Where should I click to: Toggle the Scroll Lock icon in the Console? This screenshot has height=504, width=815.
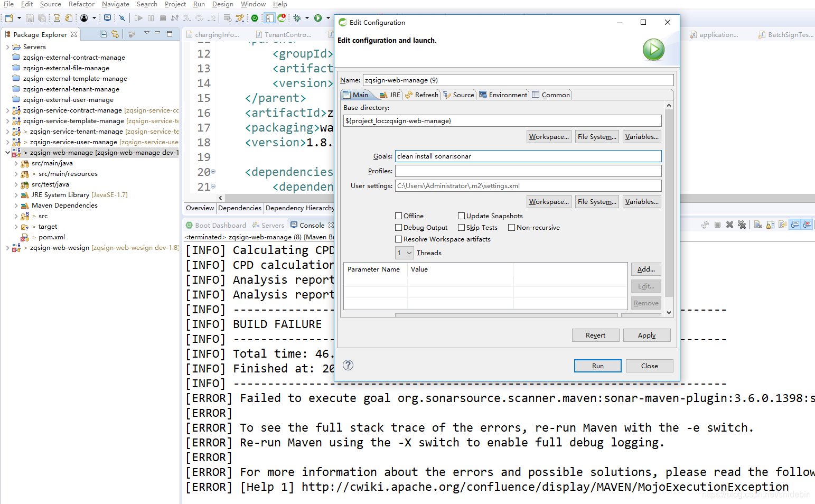pos(770,225)
